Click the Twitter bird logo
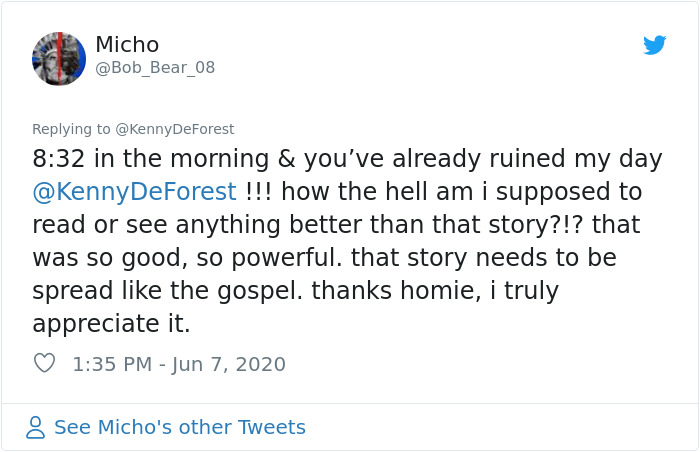The image size is (700, 452). point(655,45)
